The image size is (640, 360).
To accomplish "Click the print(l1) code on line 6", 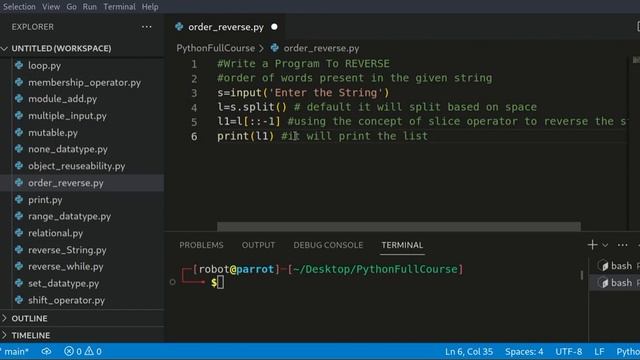I will pyautogui.click(x=245, y=136).
